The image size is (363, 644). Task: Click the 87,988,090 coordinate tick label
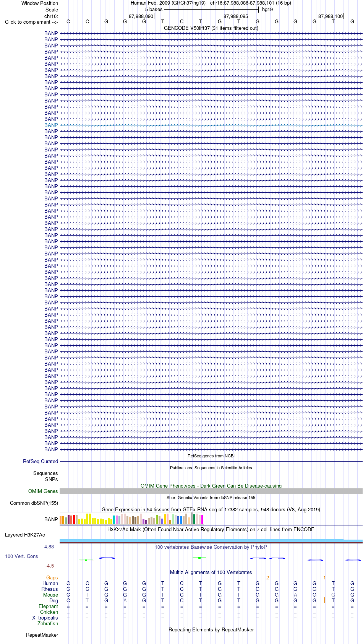pyautogui.click(x=141, y=16)
